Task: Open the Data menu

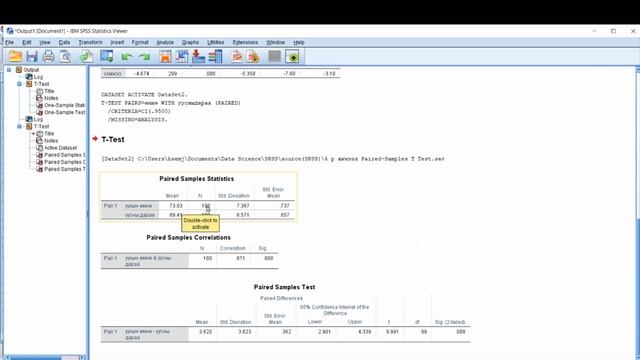Action: point(64,42)
